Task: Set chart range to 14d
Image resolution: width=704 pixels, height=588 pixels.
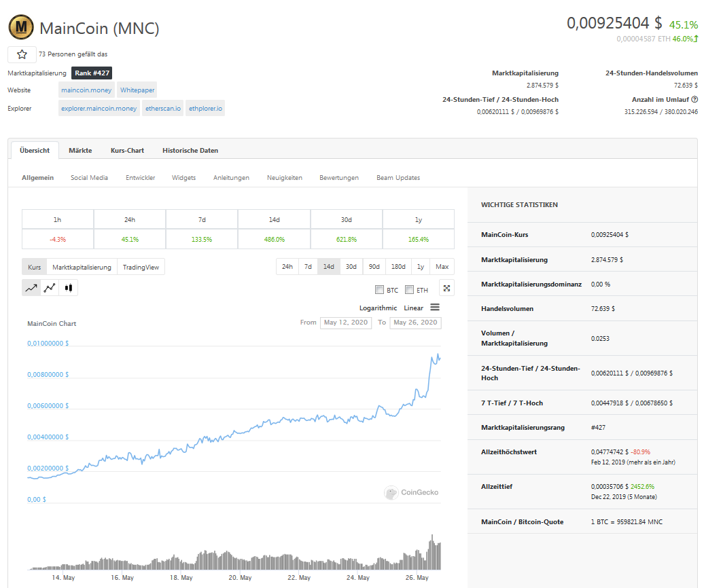Action: 329,266
